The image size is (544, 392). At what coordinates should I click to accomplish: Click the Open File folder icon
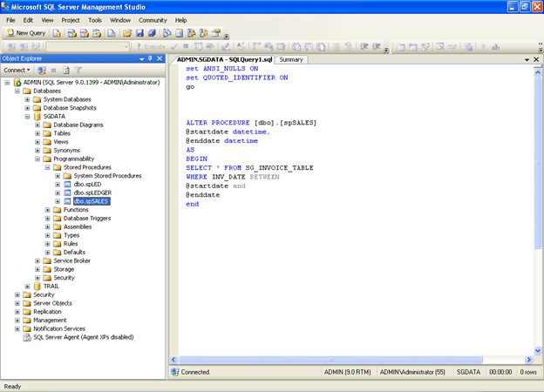(x=127, y=33)
